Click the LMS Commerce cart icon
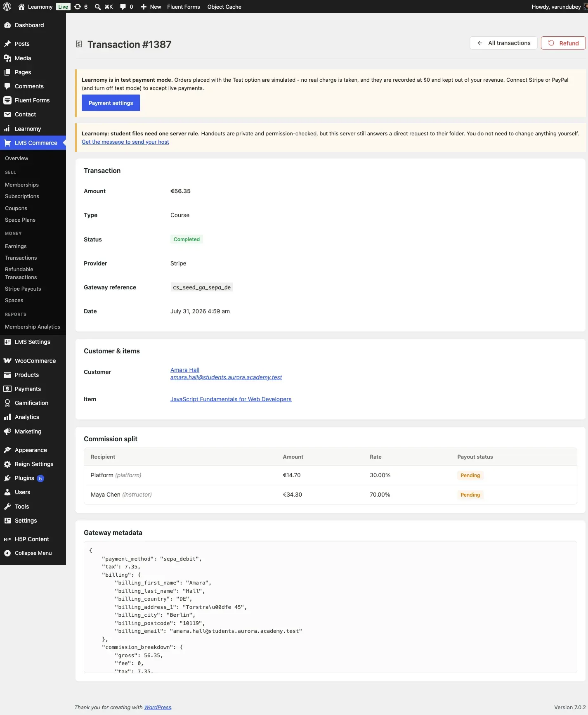 7,143
